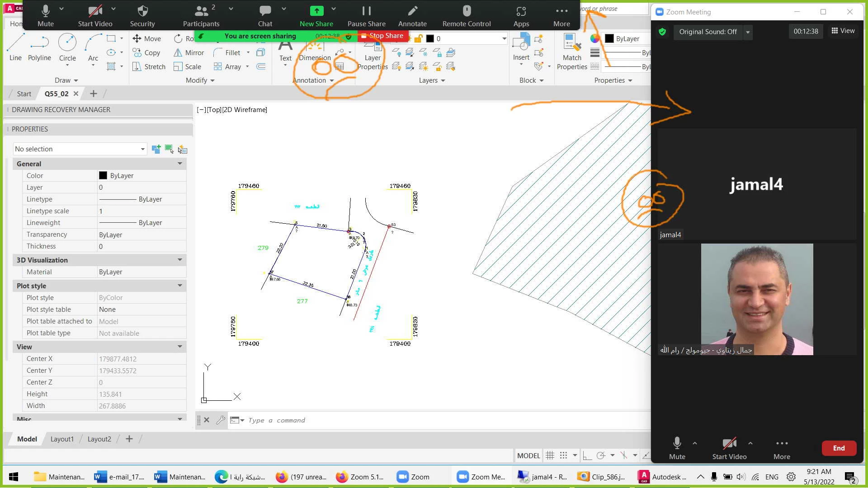This screenshot has width=868, height=488.
Task: Click the Mirror modify tool
Action: (189, 53)
